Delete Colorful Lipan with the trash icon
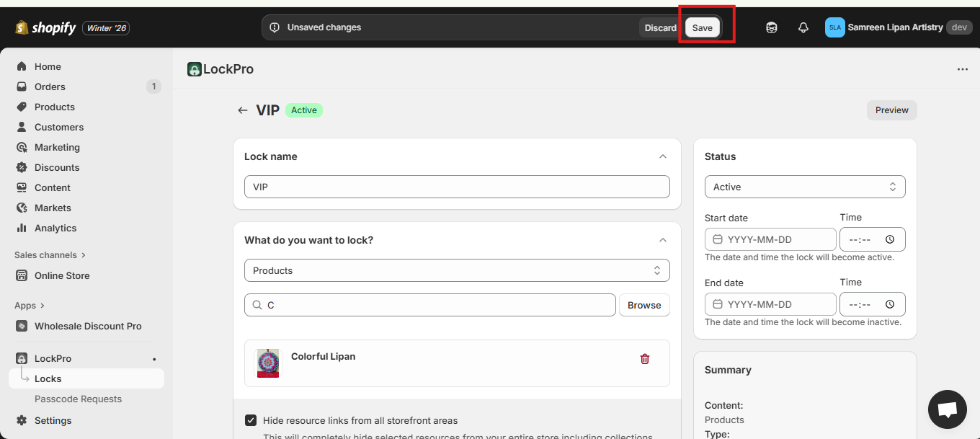 [x=645, y=359]
